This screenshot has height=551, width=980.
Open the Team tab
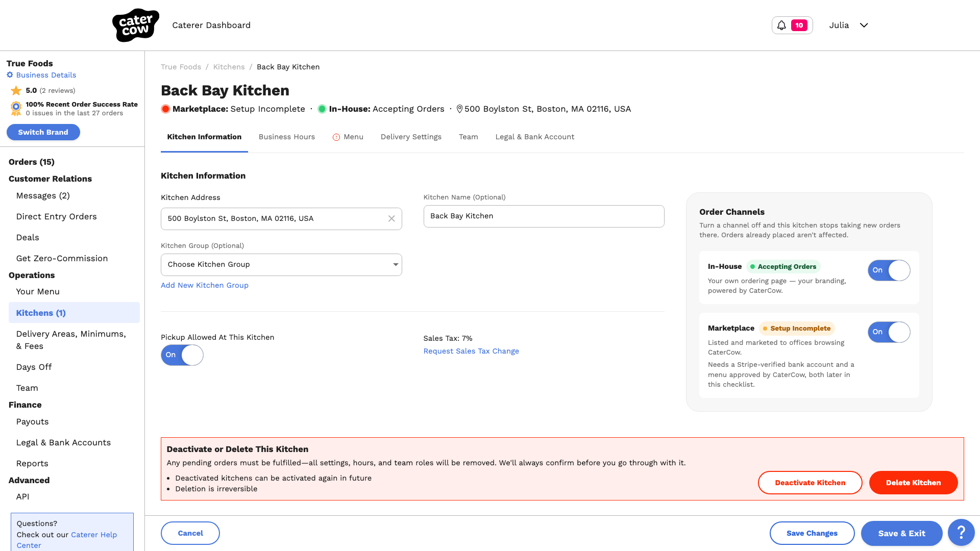(x=468, y=137)
